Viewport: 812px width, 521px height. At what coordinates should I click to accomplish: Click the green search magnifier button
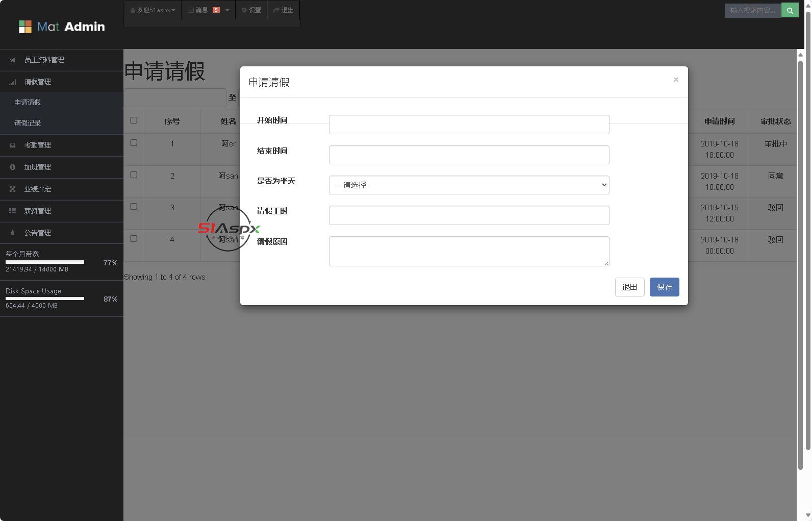click(x=790, y=10)
